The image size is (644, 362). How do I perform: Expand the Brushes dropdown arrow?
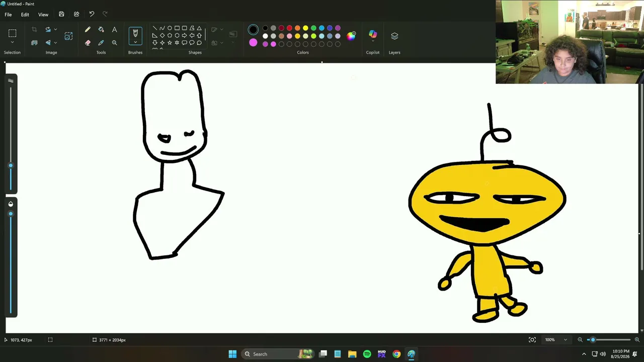tap(135, 43)
